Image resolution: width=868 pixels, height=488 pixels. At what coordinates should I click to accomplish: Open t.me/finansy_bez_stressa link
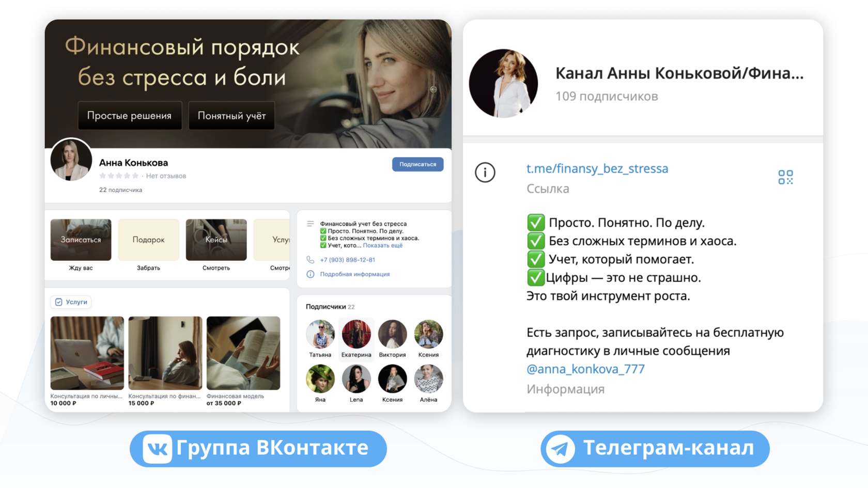[597, 168]
